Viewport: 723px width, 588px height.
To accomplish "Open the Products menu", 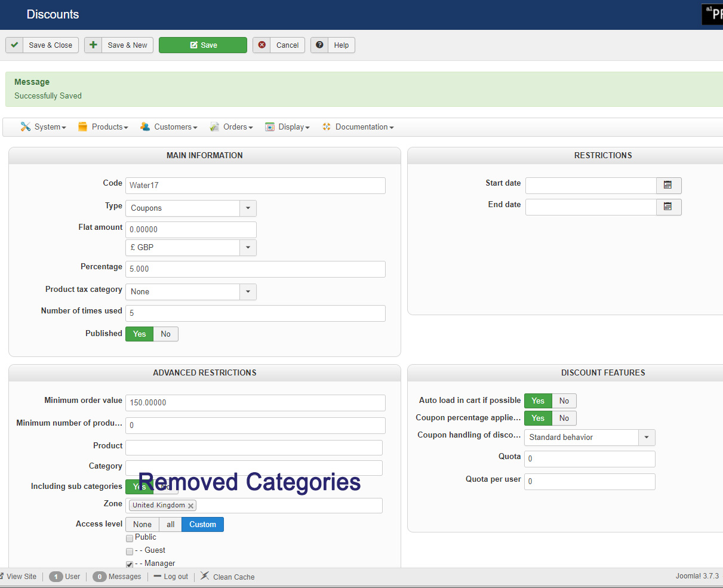I will click(x=103, y=127).
